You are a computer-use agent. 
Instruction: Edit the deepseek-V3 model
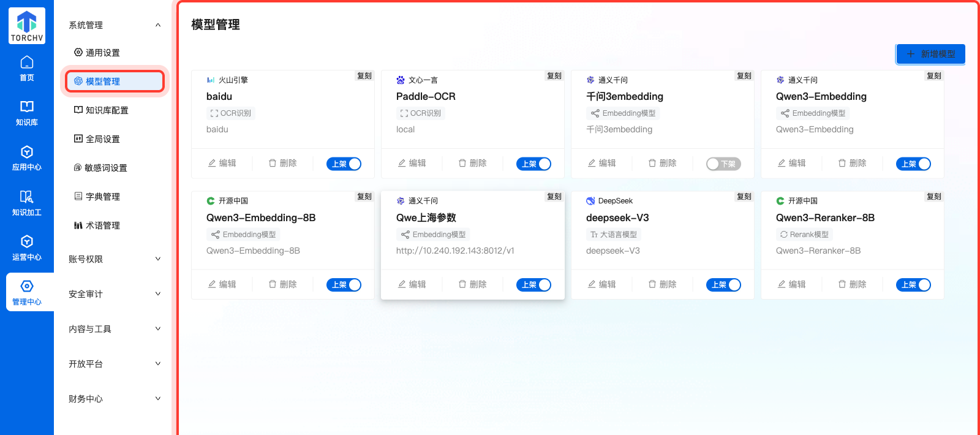(601, 284)
